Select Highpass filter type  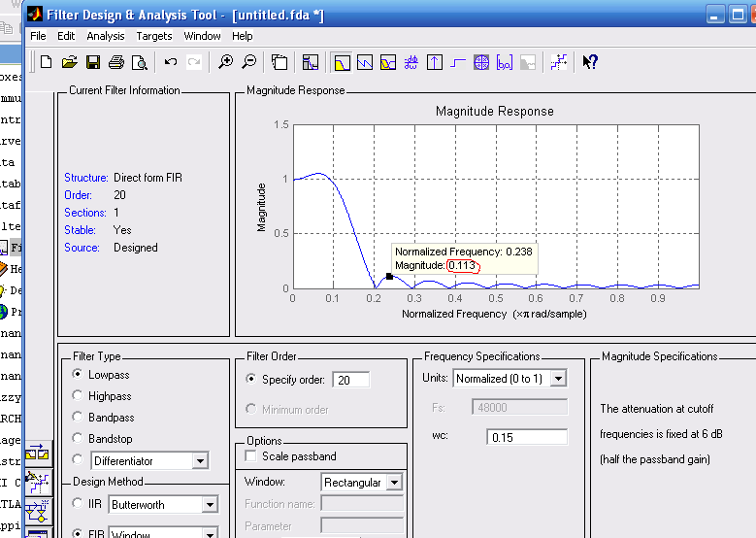pyautogui.click(x=77, y=395)
